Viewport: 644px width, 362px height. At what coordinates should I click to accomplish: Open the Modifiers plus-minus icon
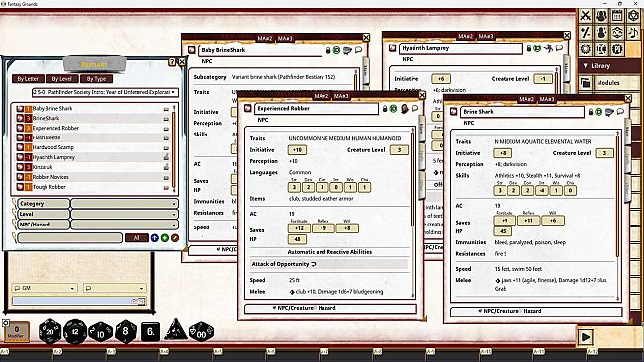tap(585, 32)
